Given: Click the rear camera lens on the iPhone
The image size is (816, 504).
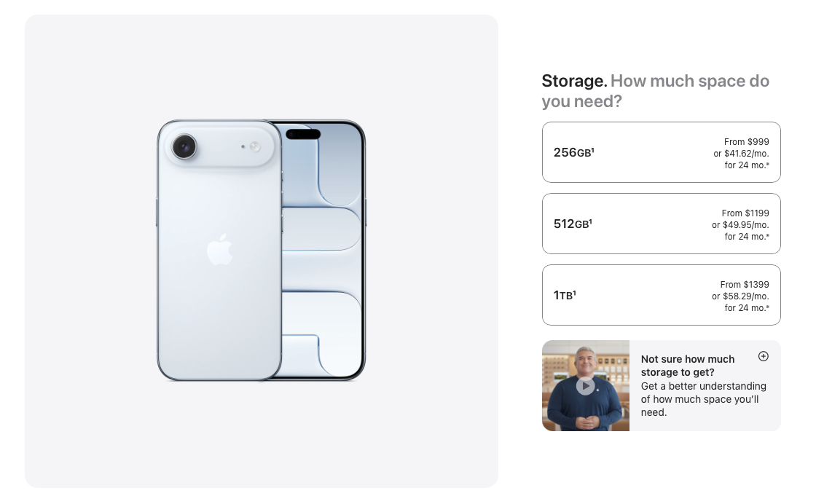Looking at the screenshot, I should (184, 146).
